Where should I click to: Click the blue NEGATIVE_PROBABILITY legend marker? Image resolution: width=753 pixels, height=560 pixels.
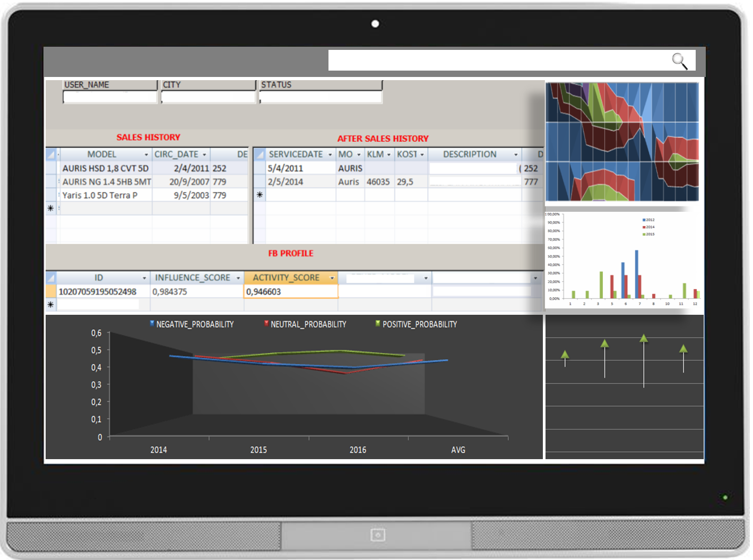click(152, 323)
